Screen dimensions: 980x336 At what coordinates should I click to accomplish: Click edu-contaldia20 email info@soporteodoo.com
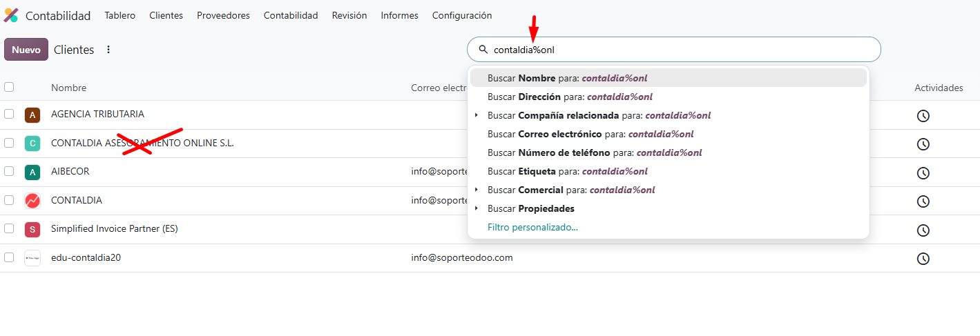coord(462,257)
